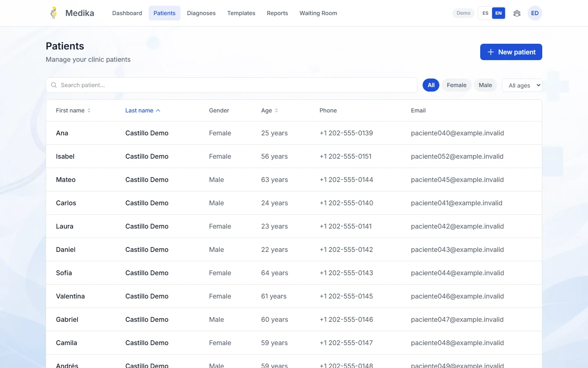
Task: Click the Medika brand name
Action: [x=80, y=13]
